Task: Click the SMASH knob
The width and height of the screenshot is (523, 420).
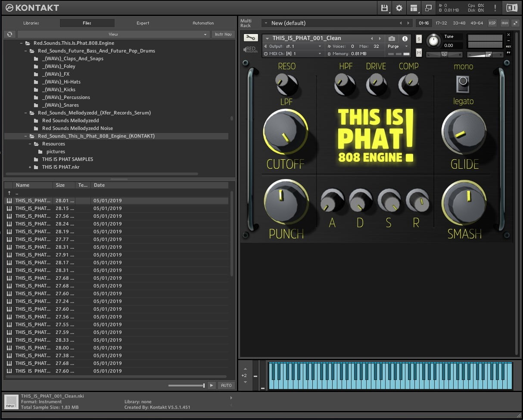Action: (464, 202)
